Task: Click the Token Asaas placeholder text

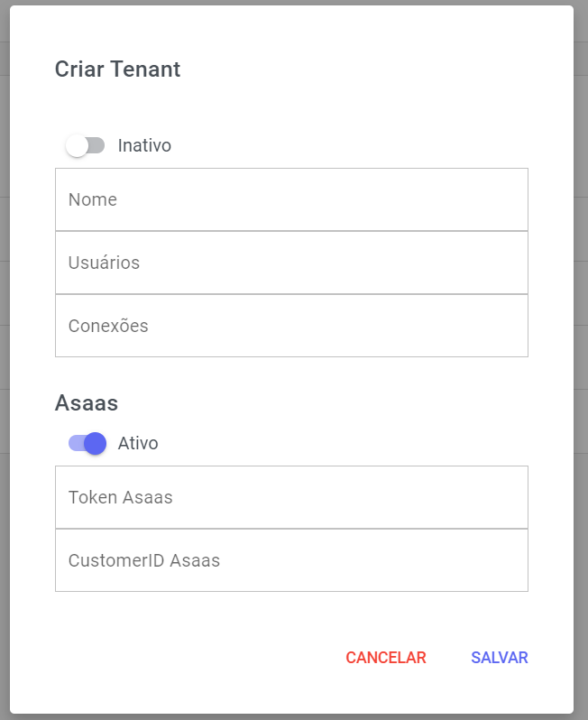Action: [x=120, y=497]
